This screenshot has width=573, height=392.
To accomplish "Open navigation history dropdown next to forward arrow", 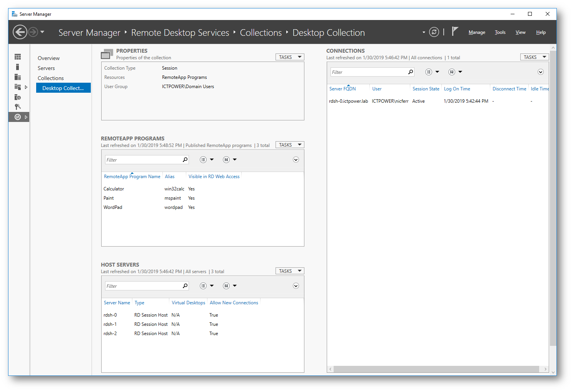I will [42, 32].
